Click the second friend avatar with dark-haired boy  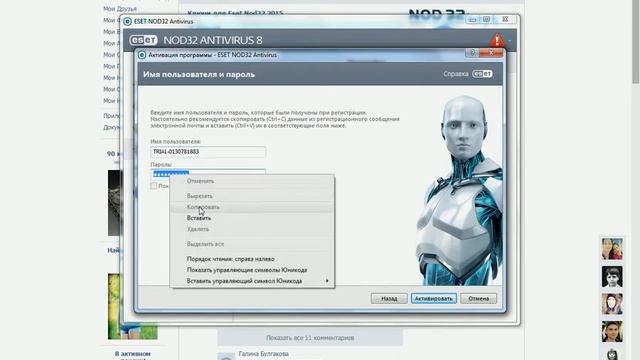(x=612, y=276)
